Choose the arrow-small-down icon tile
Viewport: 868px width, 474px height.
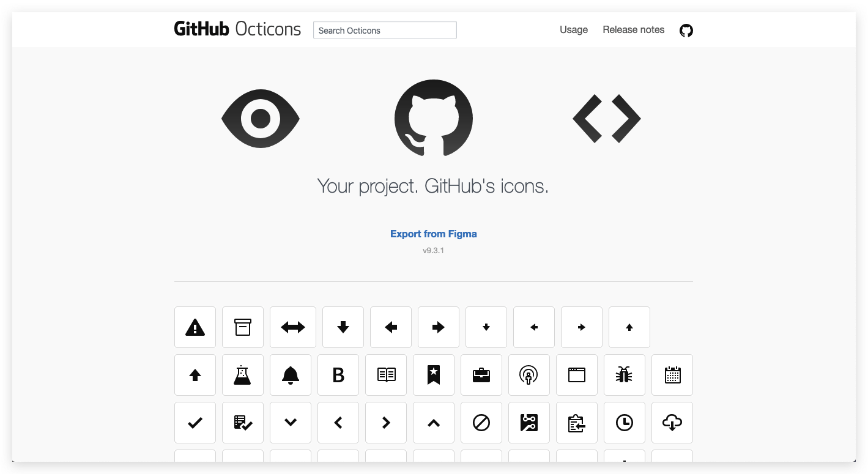coord(486,327)
